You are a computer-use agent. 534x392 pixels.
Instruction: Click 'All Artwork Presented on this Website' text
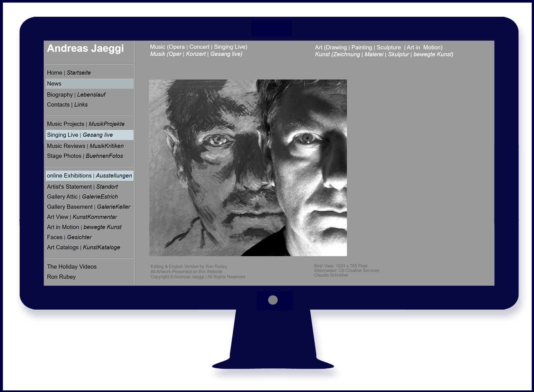point(186,272)
